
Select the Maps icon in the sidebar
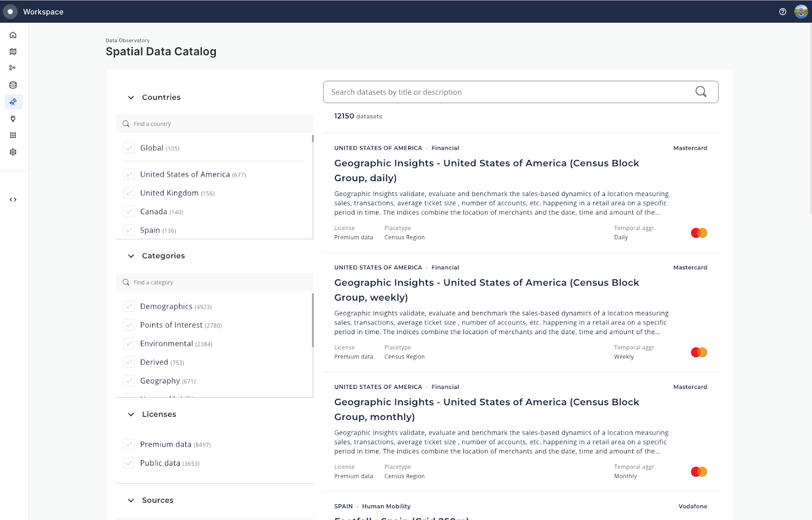point(13,51)
